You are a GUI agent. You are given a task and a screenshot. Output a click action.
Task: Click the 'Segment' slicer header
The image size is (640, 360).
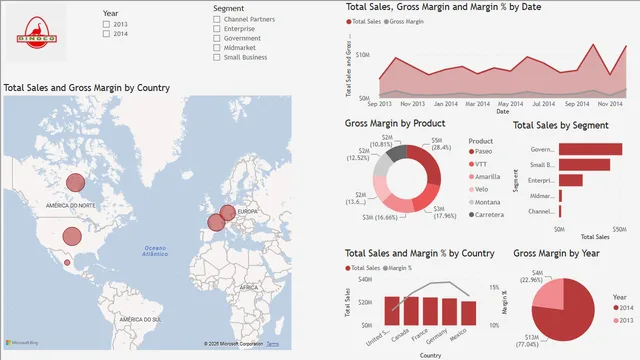pyautogui.click(x=229, y=8)
